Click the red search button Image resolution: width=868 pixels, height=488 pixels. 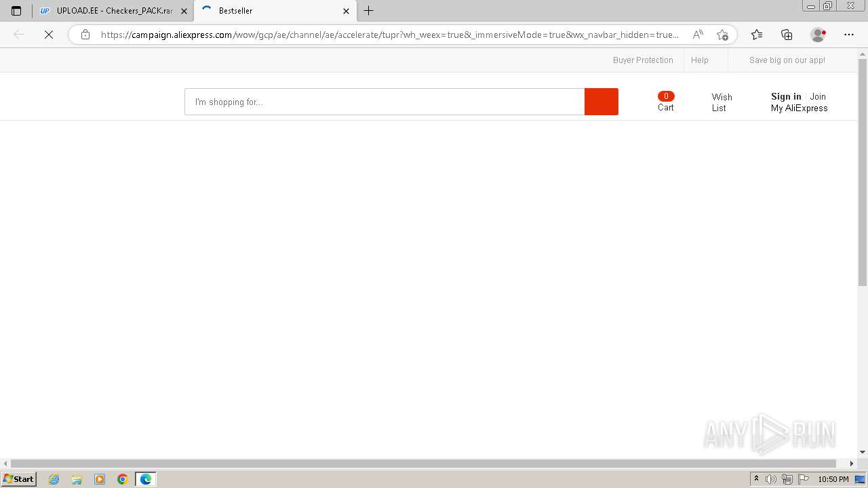point(601,102)
